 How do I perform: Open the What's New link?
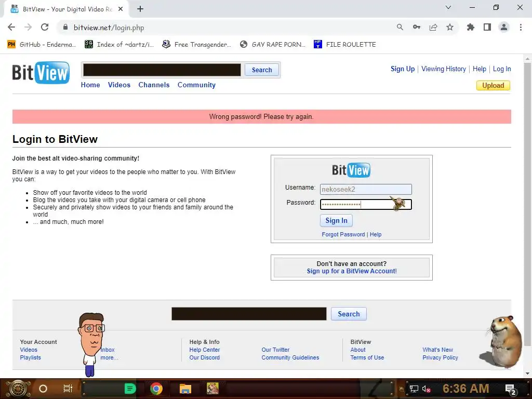[437, 350]
